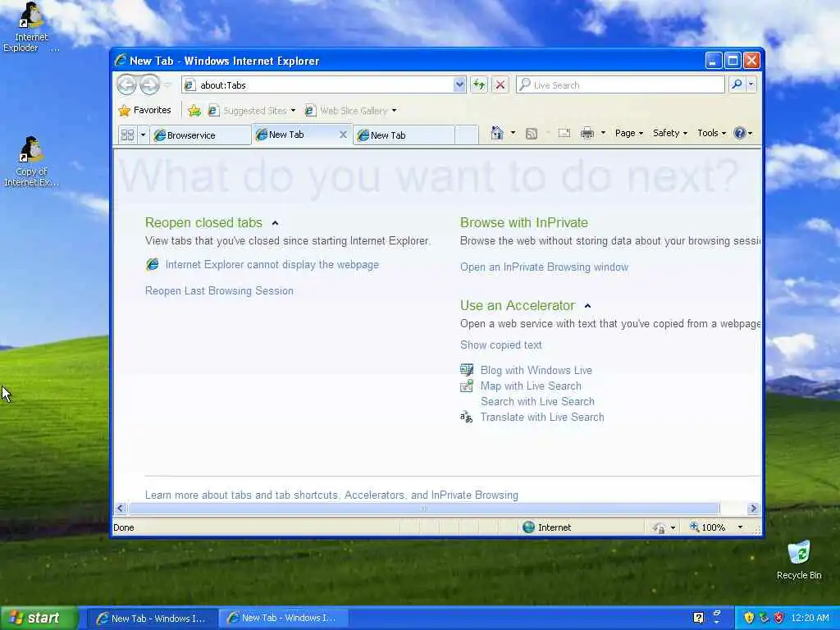Open a blank new tab with the small tab button
Image resolution: width=840 pixels, height=630 pixels.
click(x=467, y=135)
